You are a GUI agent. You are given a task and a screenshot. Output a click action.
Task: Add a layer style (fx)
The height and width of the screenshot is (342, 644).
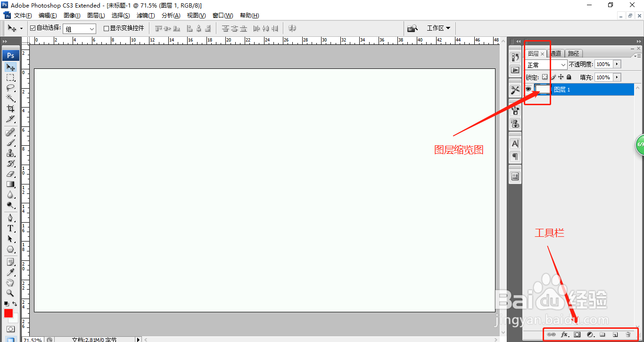click(564, 334)
